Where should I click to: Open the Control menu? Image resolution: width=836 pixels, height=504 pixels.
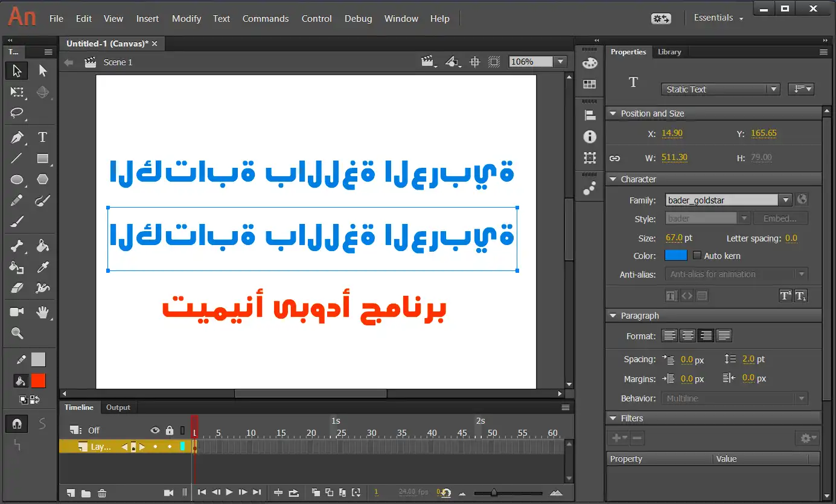(317, 19)
